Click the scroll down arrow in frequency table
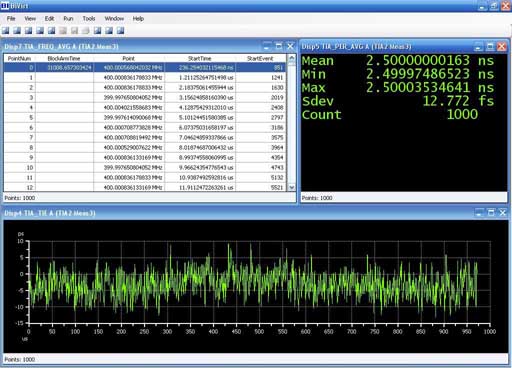Viewport: 512px width, 368px height. point(292,187)
